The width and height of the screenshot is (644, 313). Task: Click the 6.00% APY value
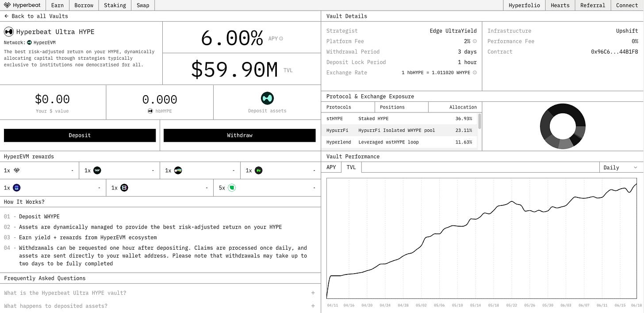[232, 39]
